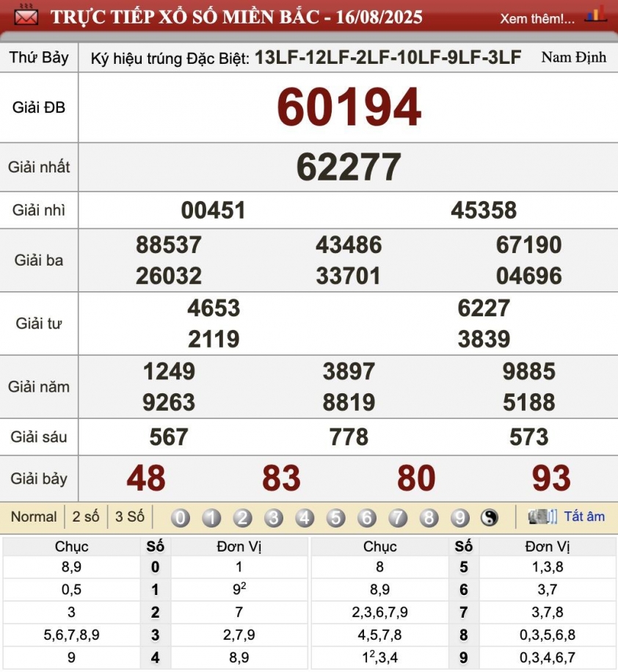Click the Nam Định province link
The image size is (618, 672).
click(573, 57)
